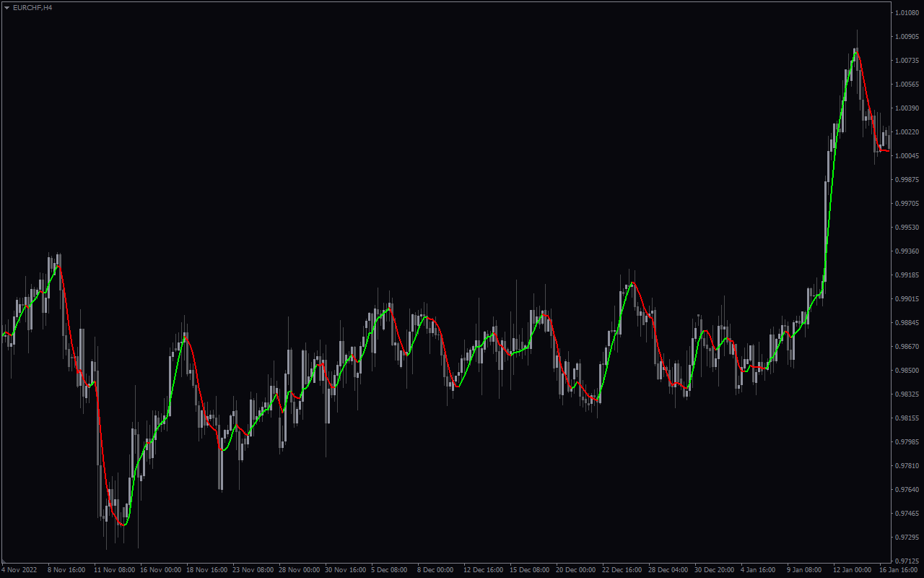The image size is (924, 578).
Task: Click the 0.97985 price label
Action: (x=907, y=441)
